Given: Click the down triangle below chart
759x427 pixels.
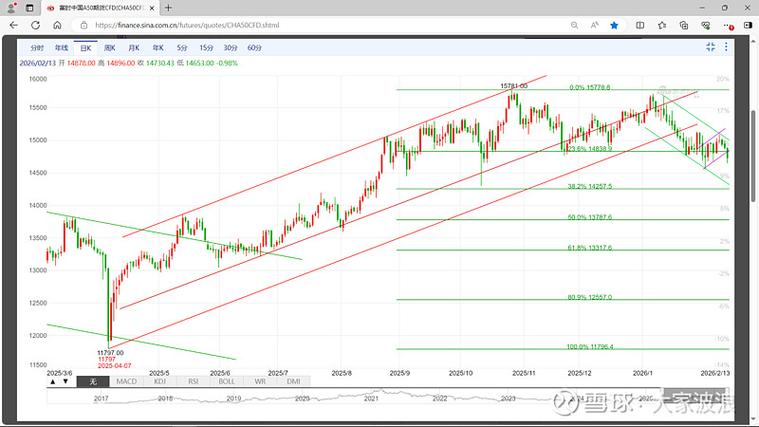Looking at the screenshot, I should (x=67, y=381).
